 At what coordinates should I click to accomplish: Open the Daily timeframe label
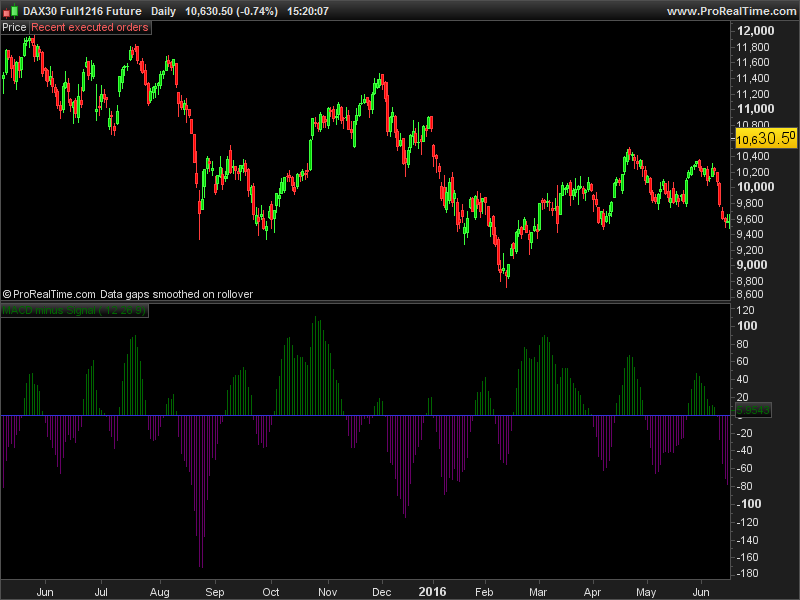pyautogui.click(x=163, y=11)
